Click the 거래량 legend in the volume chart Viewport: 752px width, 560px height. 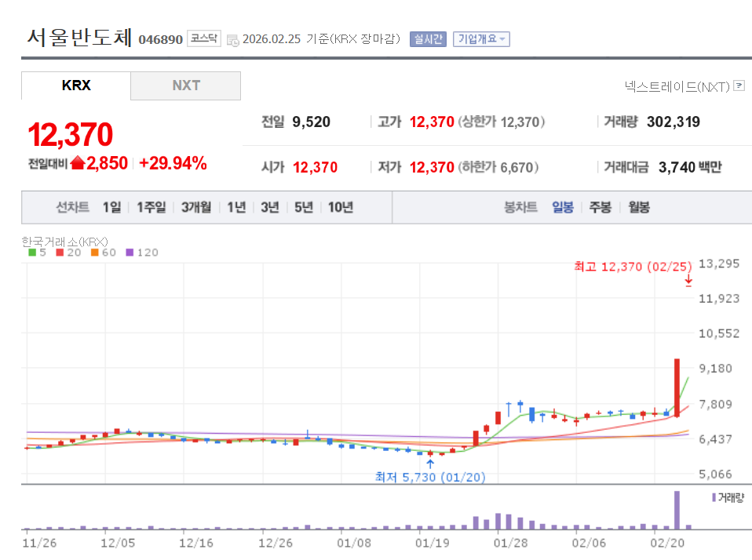coord(728,498)
